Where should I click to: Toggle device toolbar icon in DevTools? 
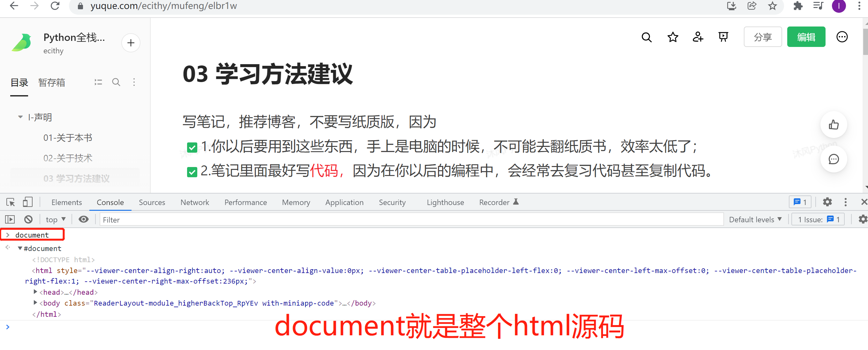(x=27, y=202)
